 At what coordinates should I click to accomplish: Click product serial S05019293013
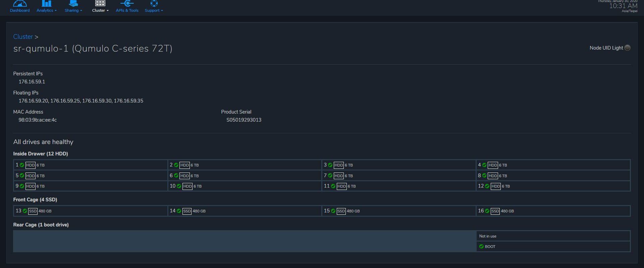pos(244,120)
